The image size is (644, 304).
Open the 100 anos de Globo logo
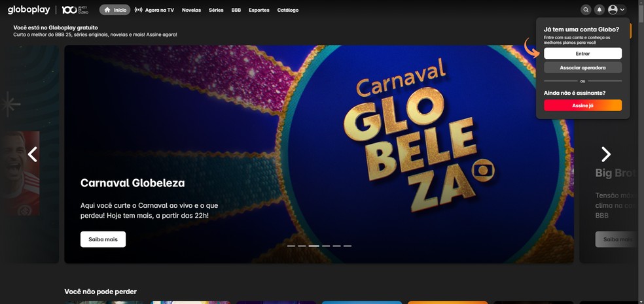(75, 10)
